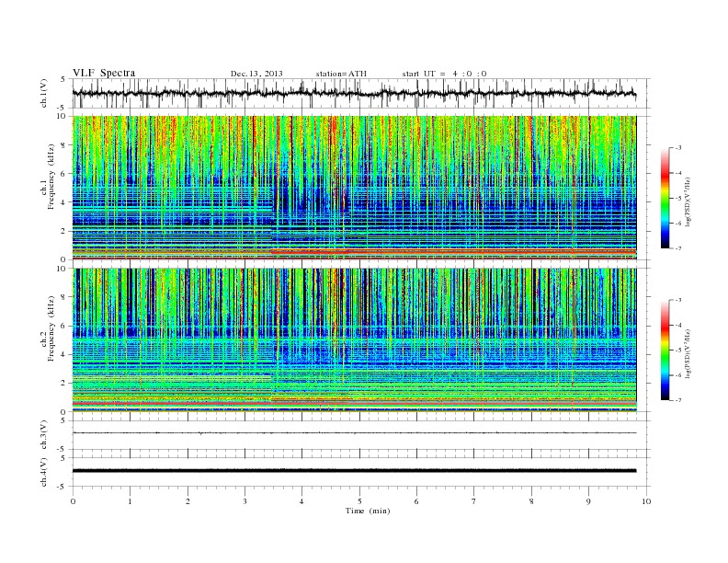This screenshot has height=563, width=728.
Task: Click the ch.2 spectrogram color scale bar
Action: (665, 350)
